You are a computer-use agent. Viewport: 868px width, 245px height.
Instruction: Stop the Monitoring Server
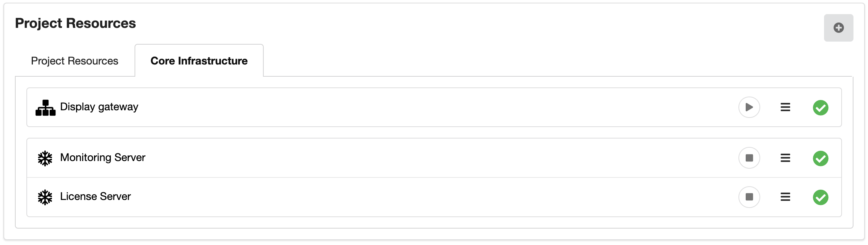coord(749,158)
